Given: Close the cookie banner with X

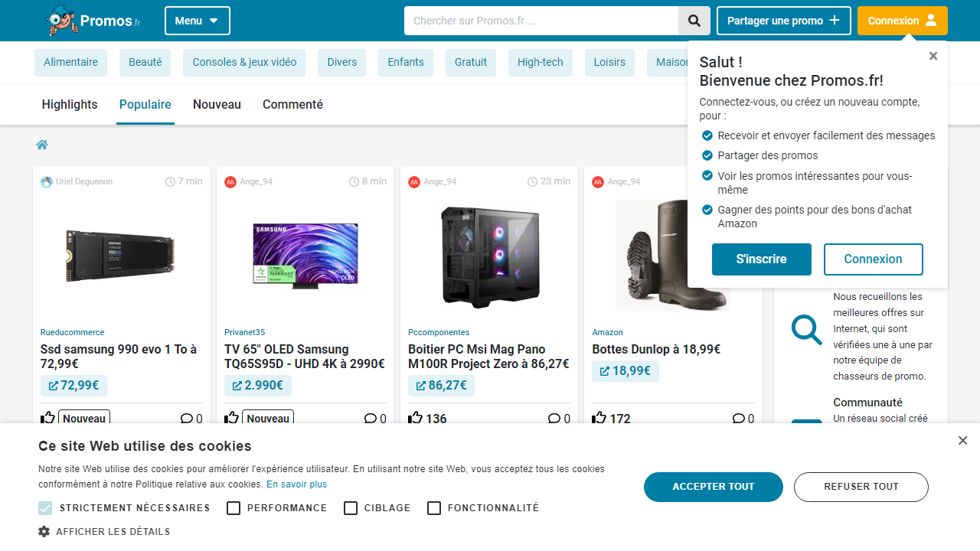Looking at the screenshot, I should point(962,440).
